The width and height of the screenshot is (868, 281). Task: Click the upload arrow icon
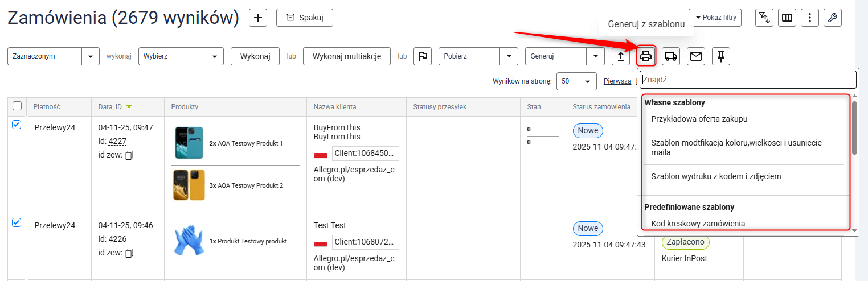tap(621, 56)
